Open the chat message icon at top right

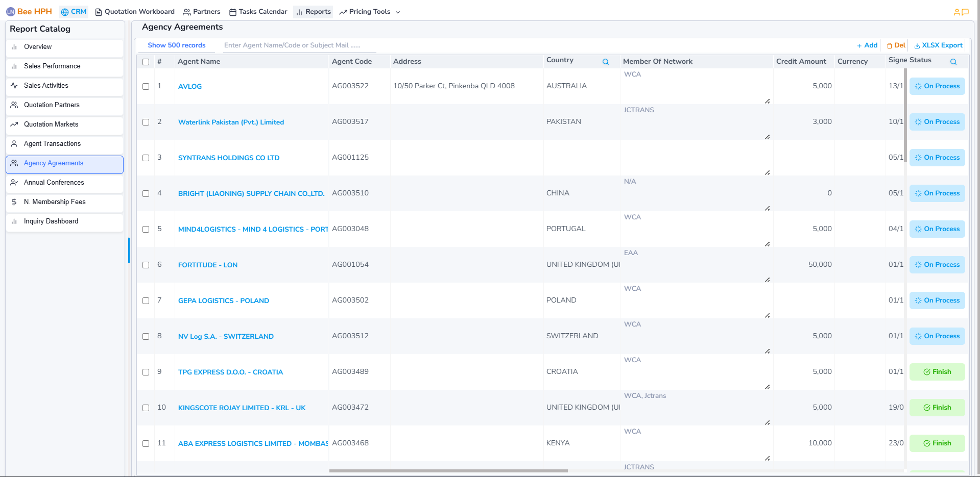[x=965, y=12]
